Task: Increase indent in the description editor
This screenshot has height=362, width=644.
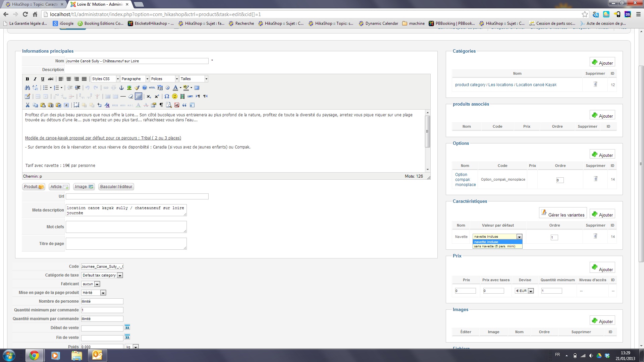Action: [x=77, y=88]
